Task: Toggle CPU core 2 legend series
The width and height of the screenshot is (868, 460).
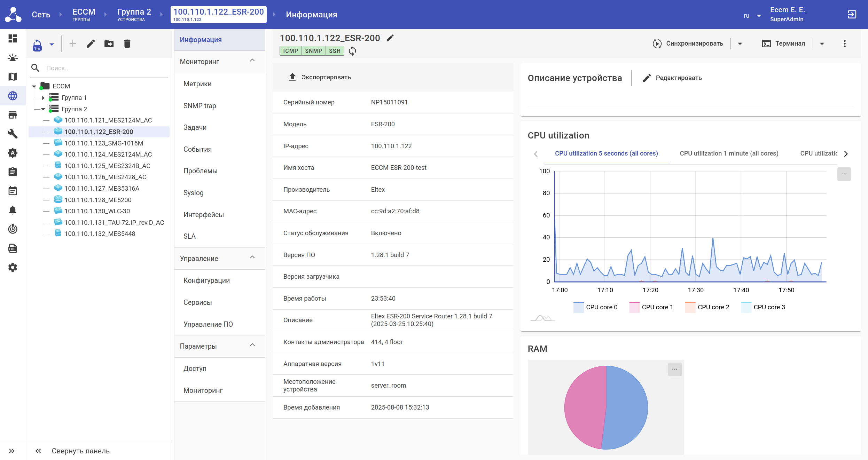Action: pyautogui.click(x=707, y=307)
